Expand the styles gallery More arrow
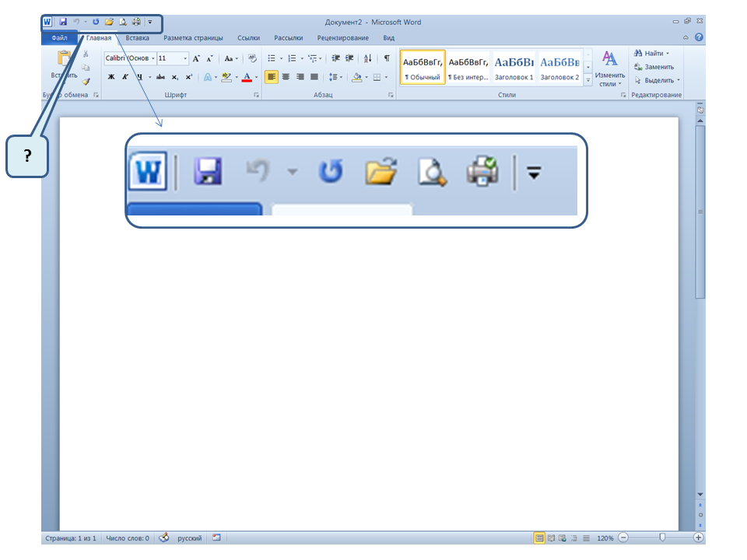Image resolution: width=747 pixels, height=560 pixels. coord(588,80)
